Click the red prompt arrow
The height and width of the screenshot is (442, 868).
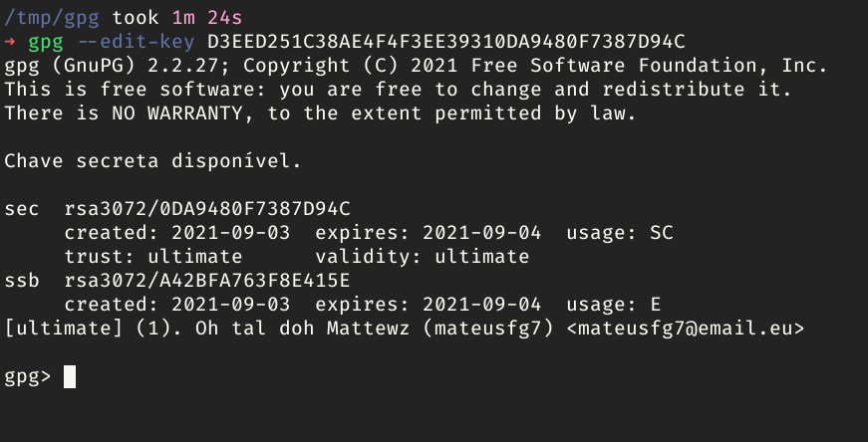click(12, 43)
